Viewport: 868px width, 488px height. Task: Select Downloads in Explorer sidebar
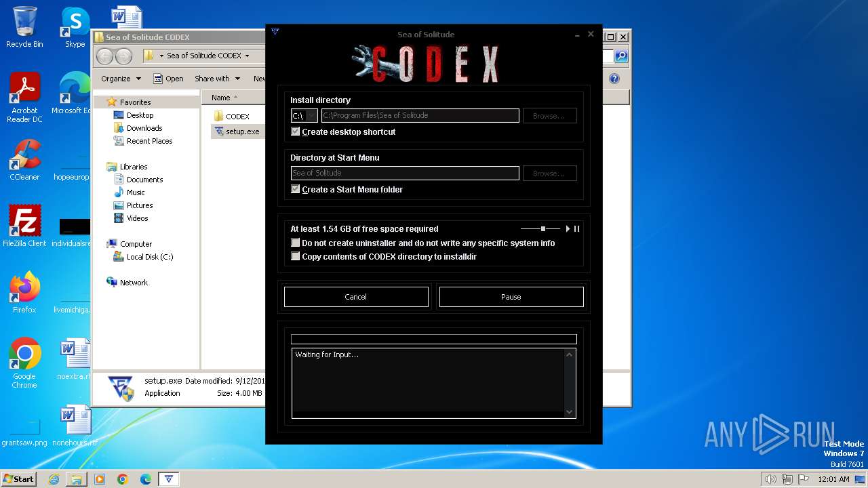coord(144,128)
